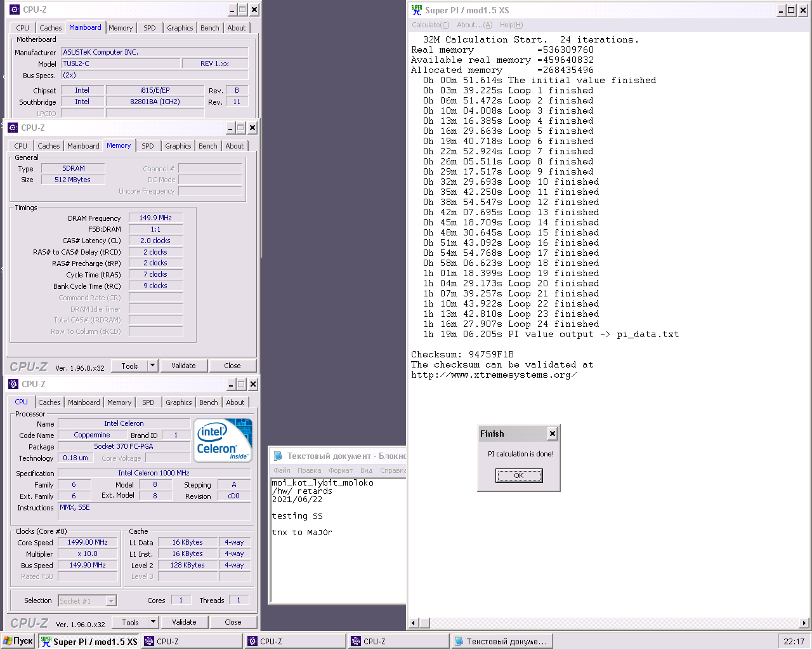Activate Super PI taskbar button
This screenshot has width=812, height=650.
[89, 641]
